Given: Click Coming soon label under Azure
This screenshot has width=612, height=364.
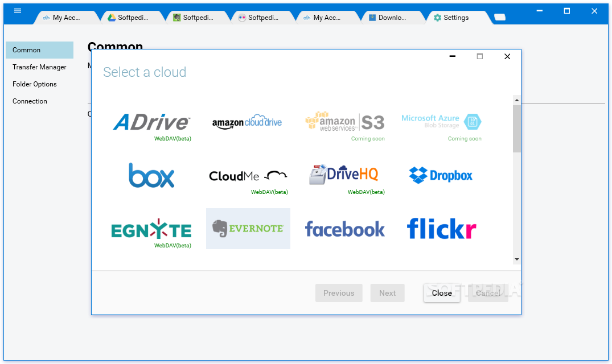Looking at the screenshot, I should [465, 139].
